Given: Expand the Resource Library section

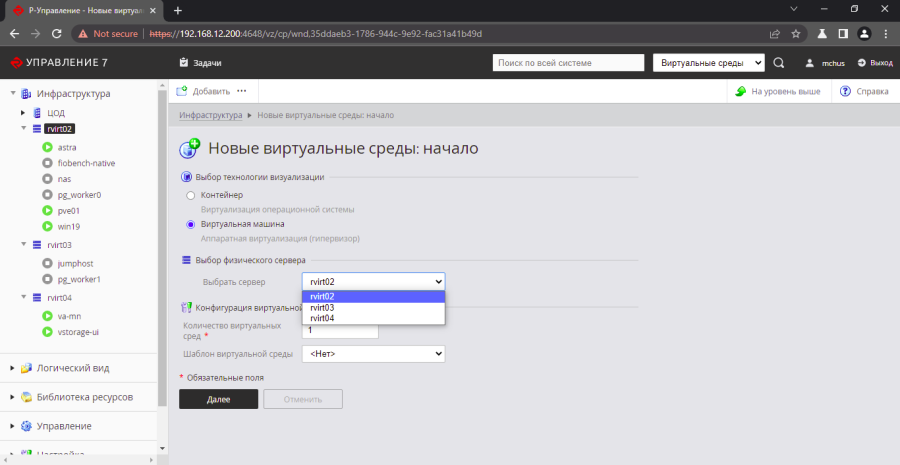Looking at the screenshot, I should (12, 396).
